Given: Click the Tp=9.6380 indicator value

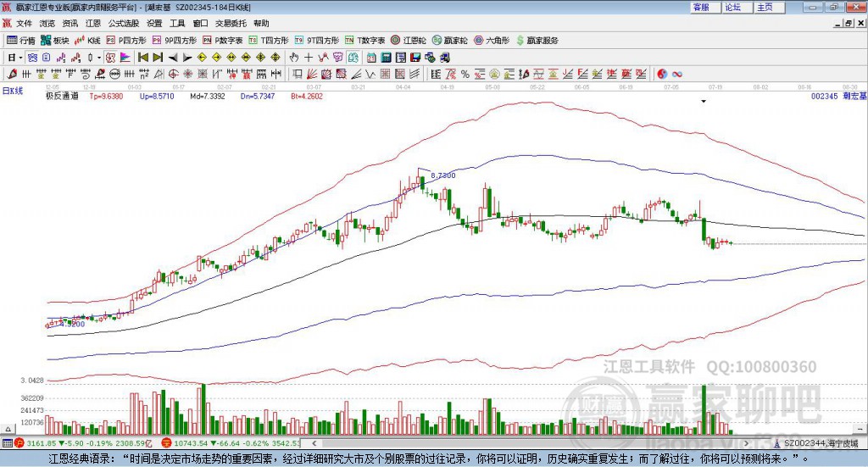Looking at the screenshot, I should pos(106,97).
